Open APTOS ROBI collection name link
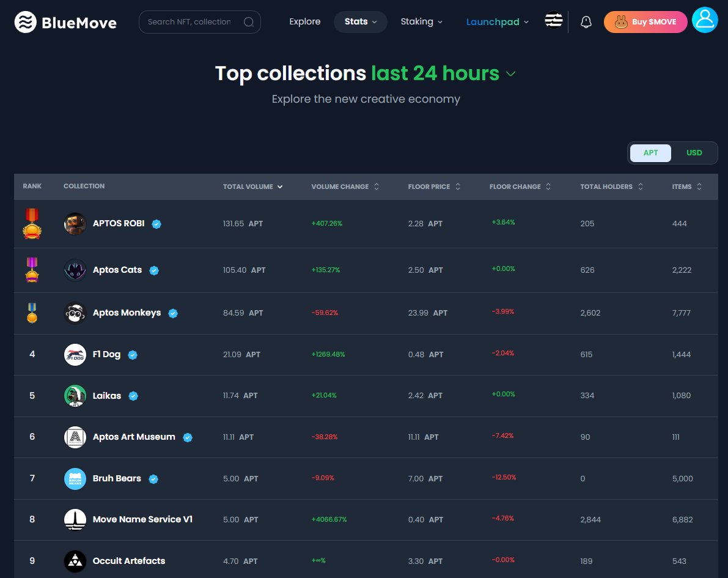This screenshot has width=728, height=578. [119, 223]
